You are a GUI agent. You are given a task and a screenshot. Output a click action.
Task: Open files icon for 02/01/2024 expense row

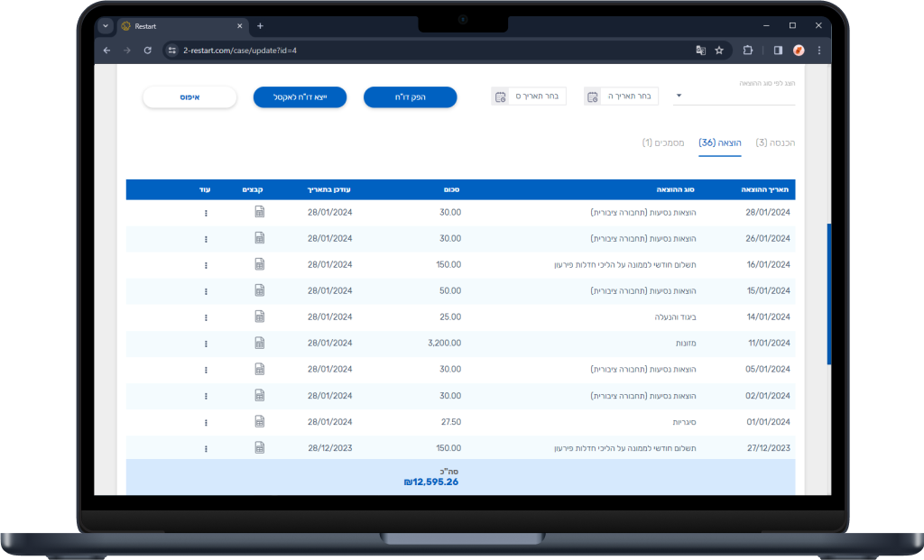coord(259,395)
